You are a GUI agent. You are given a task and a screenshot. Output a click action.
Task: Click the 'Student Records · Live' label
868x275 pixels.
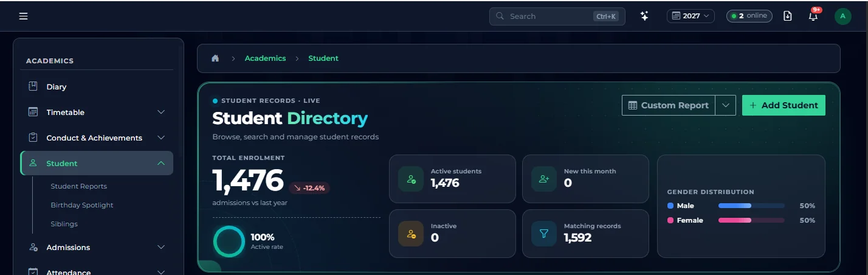click(270, 101)
